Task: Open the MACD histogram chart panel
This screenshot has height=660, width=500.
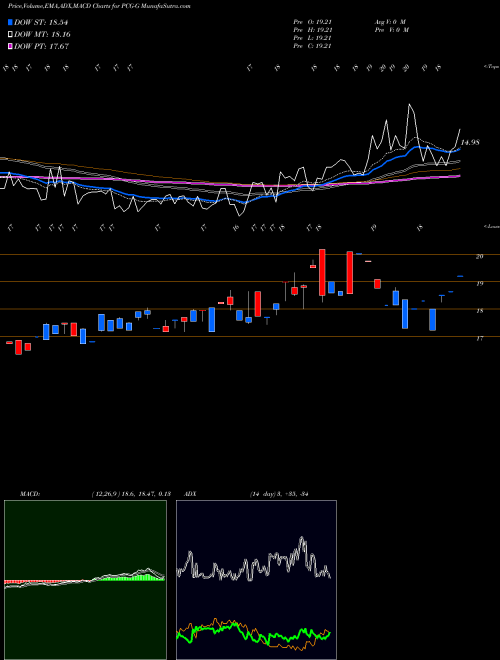Action: [85, 580]
